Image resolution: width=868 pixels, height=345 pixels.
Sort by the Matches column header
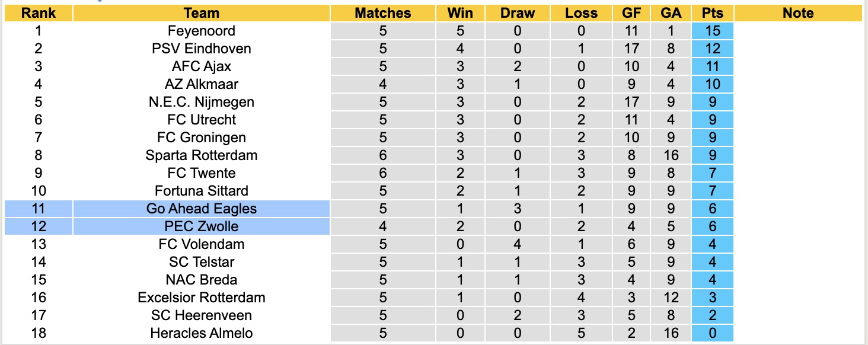click(x=382, y=13)
